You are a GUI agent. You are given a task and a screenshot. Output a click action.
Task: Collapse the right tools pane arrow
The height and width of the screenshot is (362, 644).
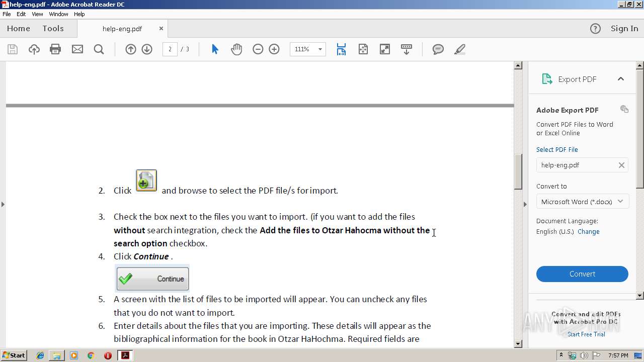525,204
